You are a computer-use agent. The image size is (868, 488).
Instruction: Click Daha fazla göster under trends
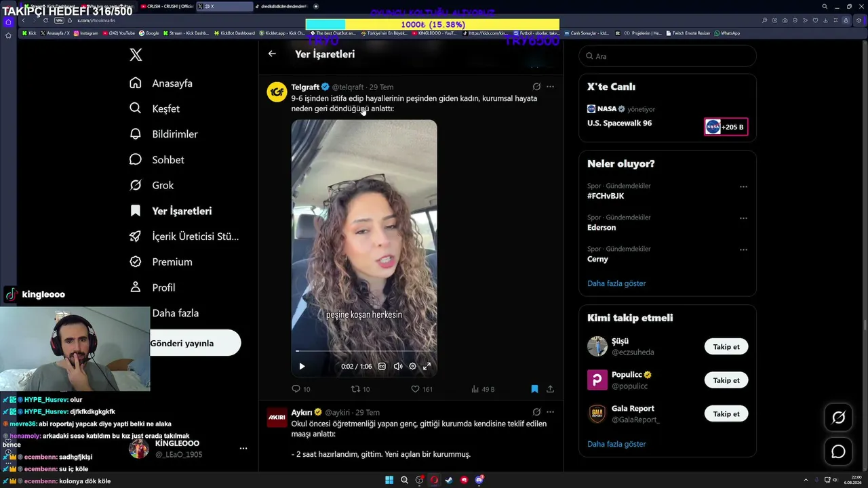(x=616, y=283)
